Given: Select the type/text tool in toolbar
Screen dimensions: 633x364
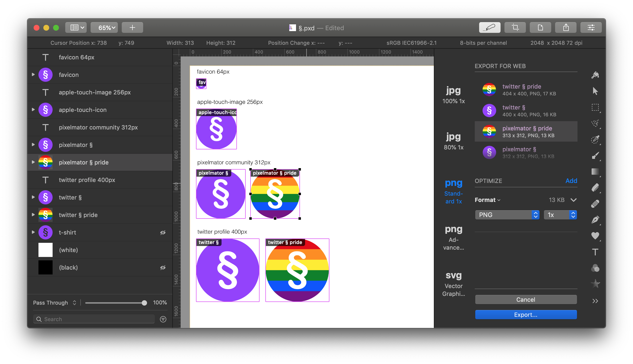Looking at the screenshot, I should [595, 251].
